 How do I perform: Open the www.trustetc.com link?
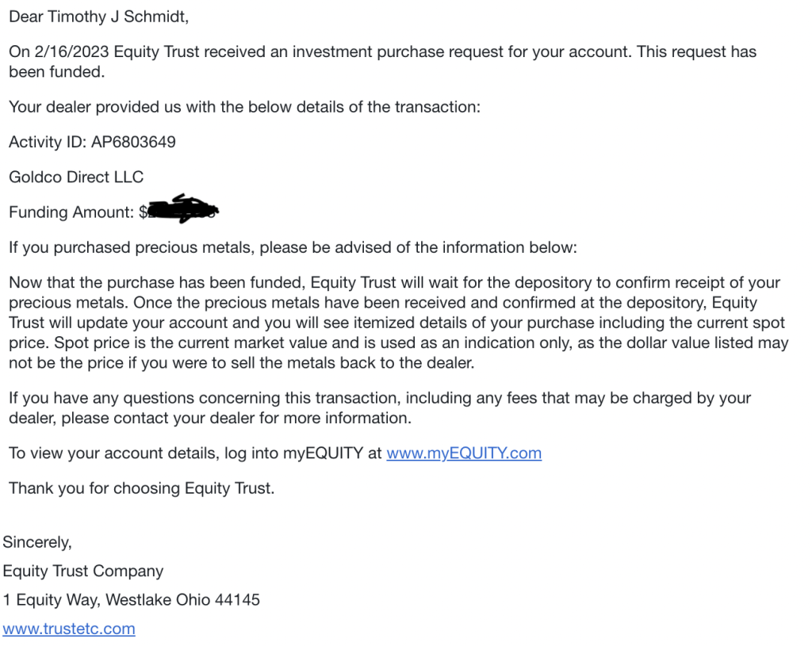[69, 629]
